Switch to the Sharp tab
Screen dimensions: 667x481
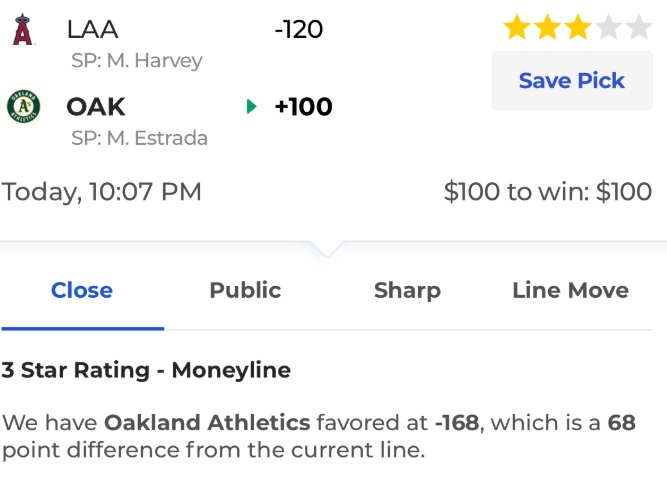408,290
